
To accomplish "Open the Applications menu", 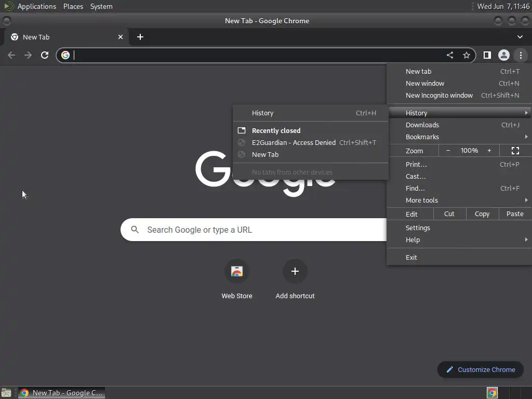I will coord(37,6).
